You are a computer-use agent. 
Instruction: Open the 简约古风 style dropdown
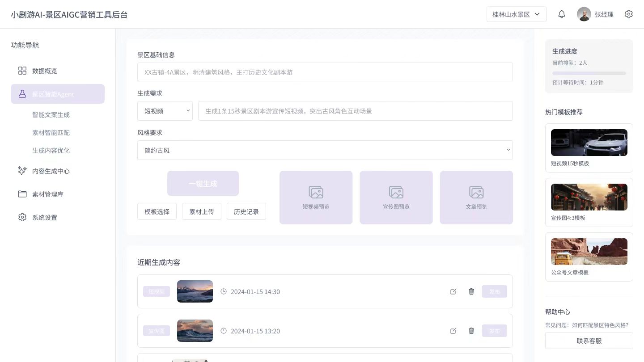click(x=325, y=150)
